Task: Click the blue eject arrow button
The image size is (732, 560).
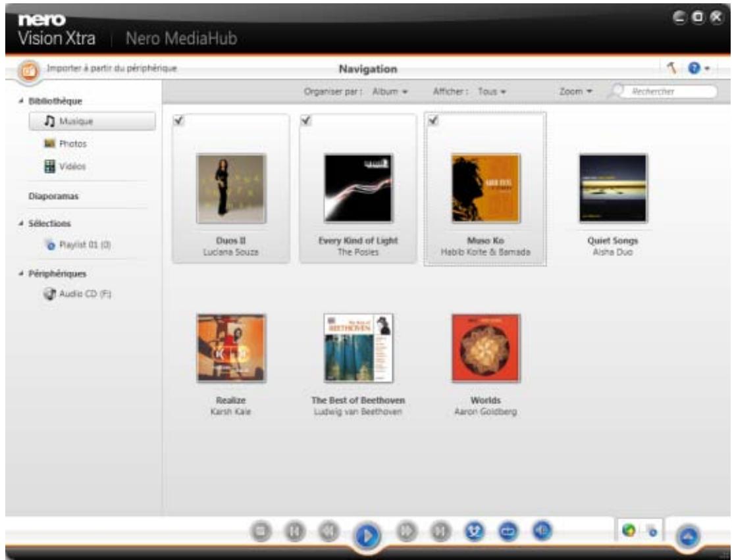Action: (688, 536)
